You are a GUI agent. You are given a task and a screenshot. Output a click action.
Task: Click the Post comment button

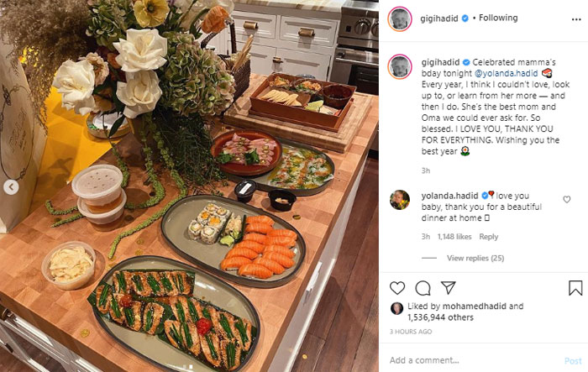coord(573,361)
